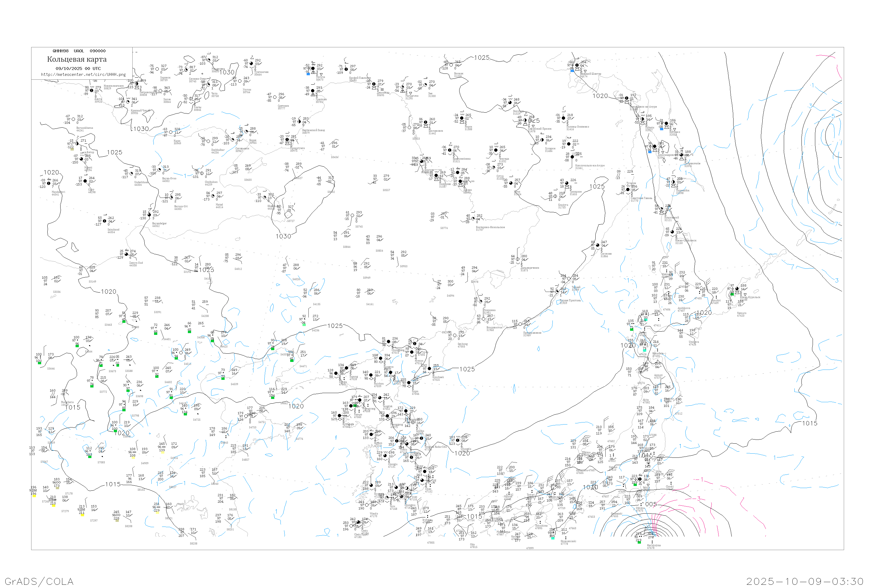
Task: Click the 09/10/2025 00 UTC date label
Action: [78, 69]
